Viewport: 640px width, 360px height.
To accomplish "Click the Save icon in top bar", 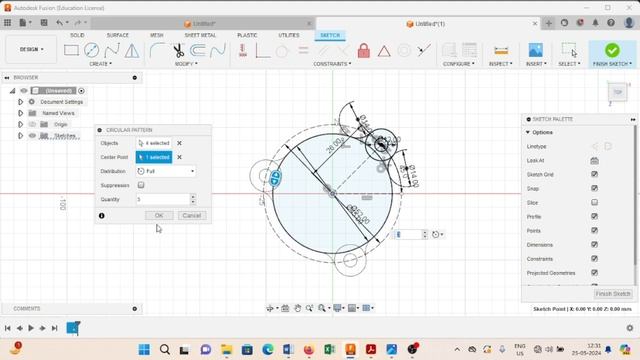I will [x=44, y=23].
